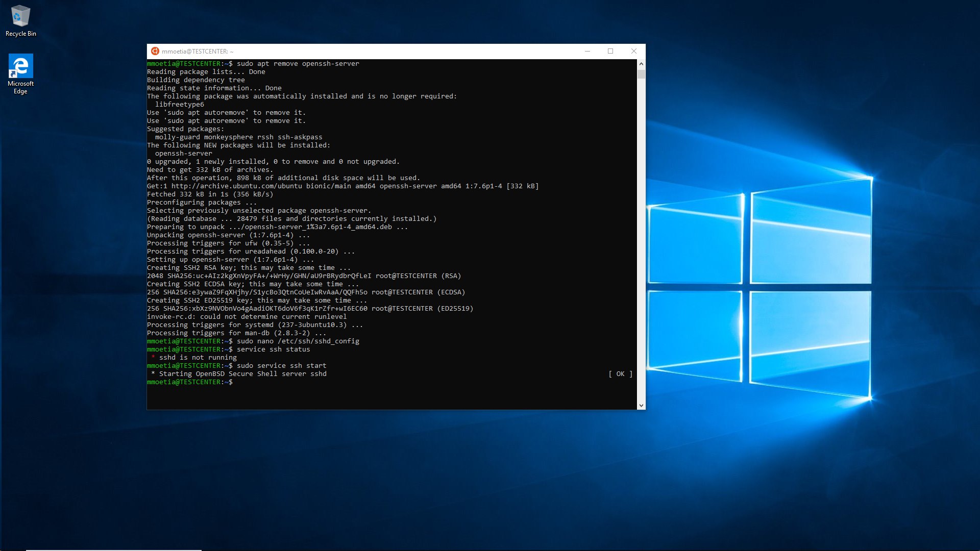Click the 'Building dependency tree' line

(x=196, y=80)
